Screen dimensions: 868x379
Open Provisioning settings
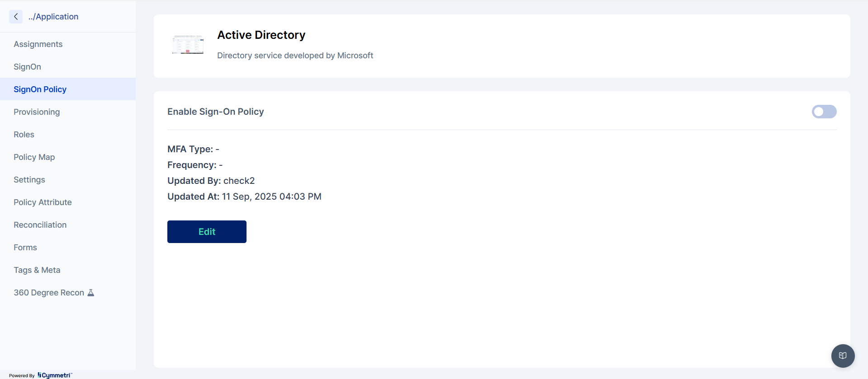tap(68, 112)
